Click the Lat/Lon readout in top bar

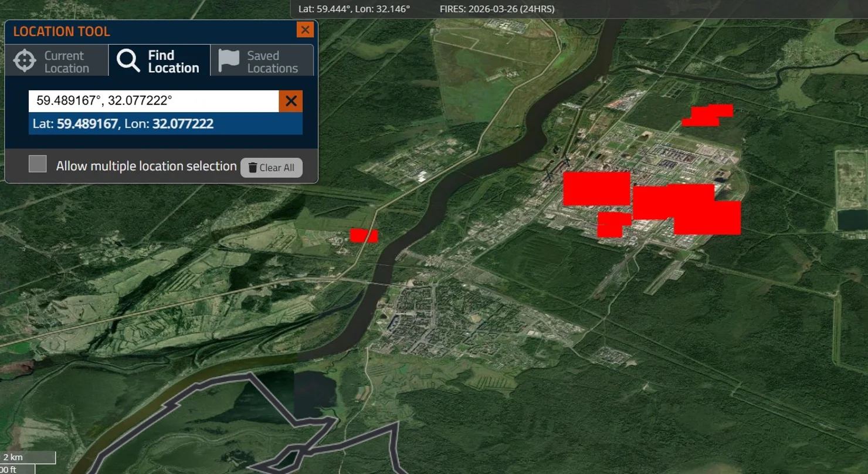point(354,9)
